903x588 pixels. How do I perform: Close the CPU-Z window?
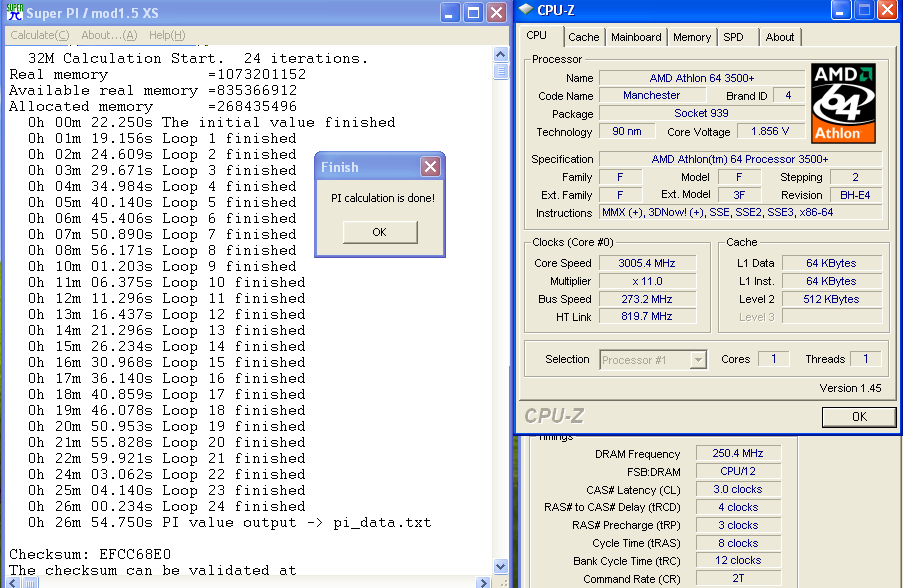pos(887,10)
